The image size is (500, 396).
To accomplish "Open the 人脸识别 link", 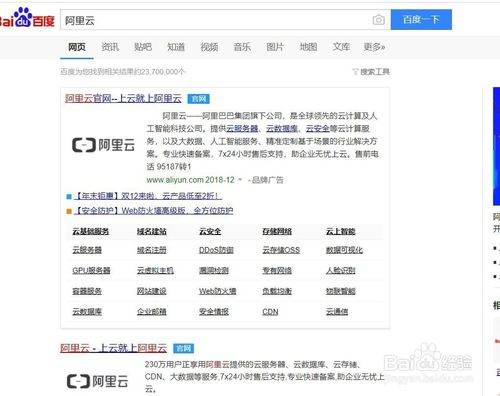I will [341, 270].
